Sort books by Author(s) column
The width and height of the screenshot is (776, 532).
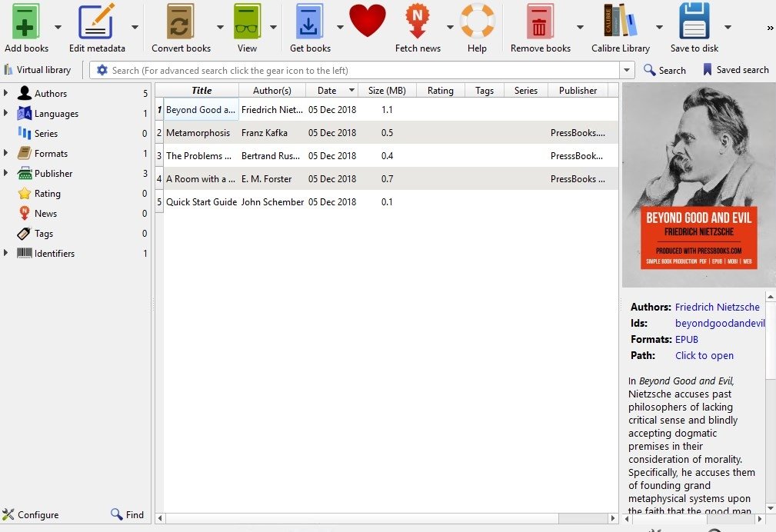(272, 91)
